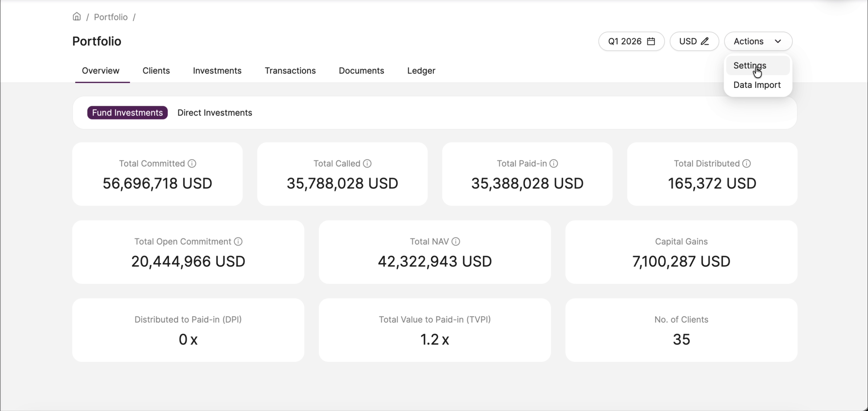Select the Fund Investments toggle
The height and width of the screenshot is (411, 868).
127,113
